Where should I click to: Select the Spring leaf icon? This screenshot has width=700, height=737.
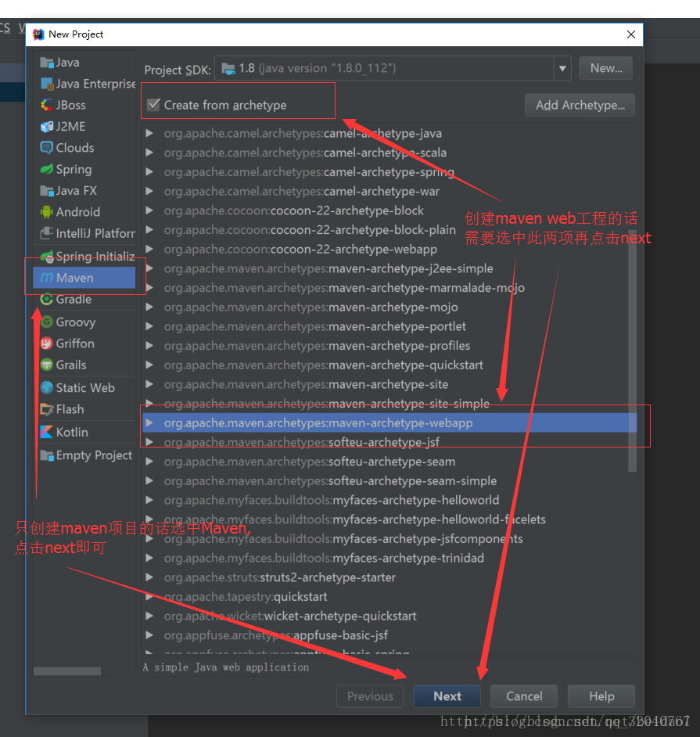(46, 170)
